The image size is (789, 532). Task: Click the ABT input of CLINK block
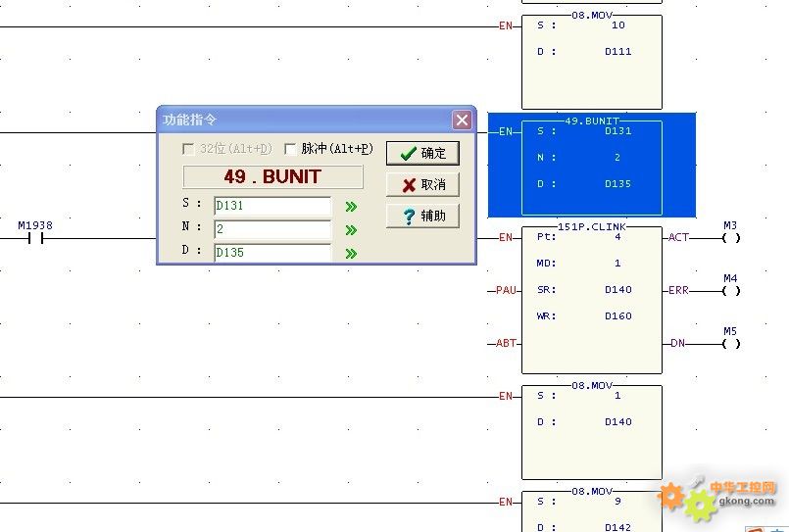[506, 343]
